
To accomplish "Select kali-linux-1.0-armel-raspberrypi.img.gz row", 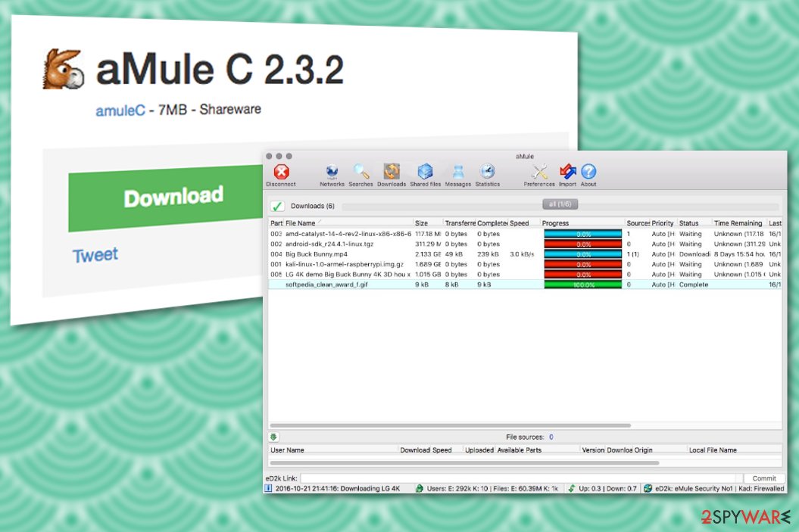I will pos(525,264).
